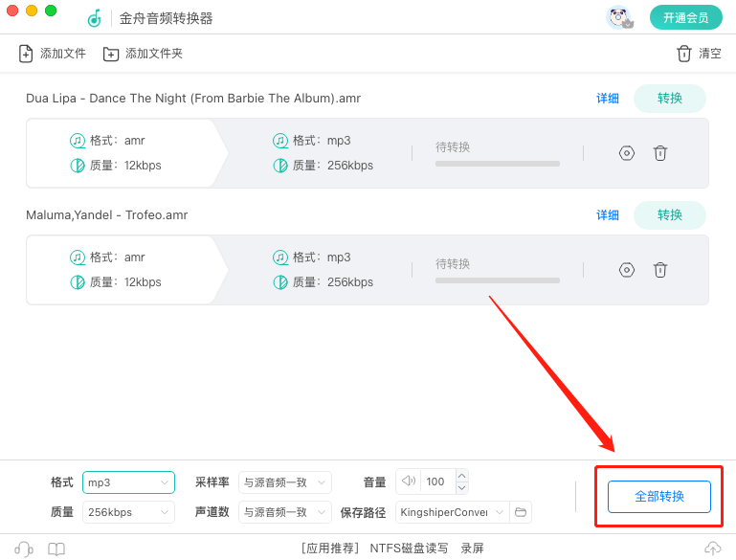The image size is (736, 560).
Task: Click the Maluma Trofeo conversion progress bar
Action: click(x=498, y=280)
